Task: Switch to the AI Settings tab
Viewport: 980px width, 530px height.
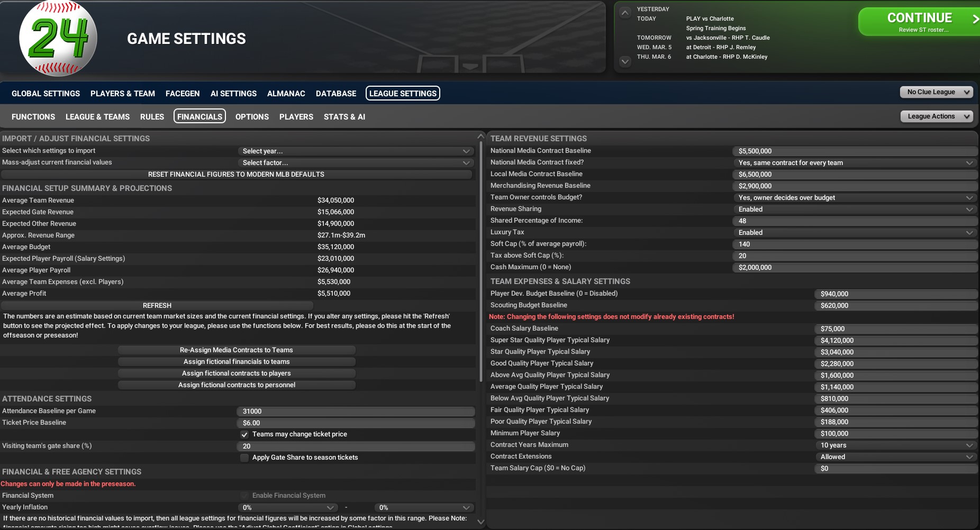Action: pyautogui.click(x=233, y=94)
